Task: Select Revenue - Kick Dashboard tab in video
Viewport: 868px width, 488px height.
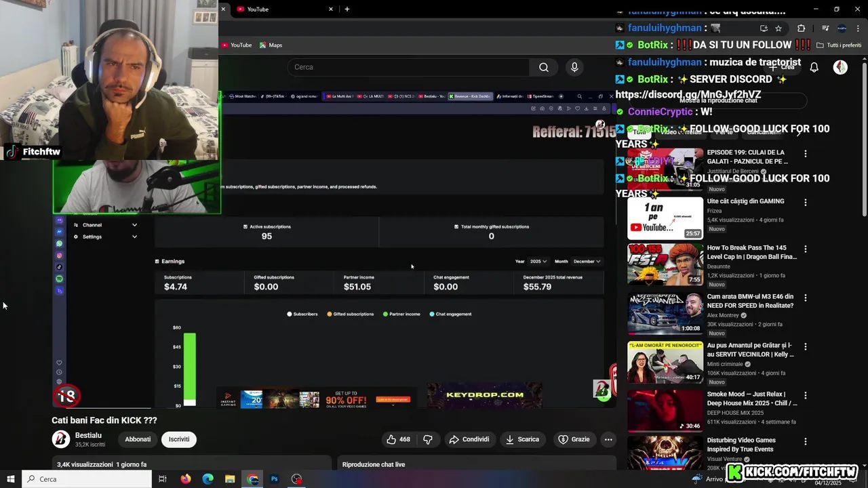Action: pyautogui.click(x=470, y=96)
